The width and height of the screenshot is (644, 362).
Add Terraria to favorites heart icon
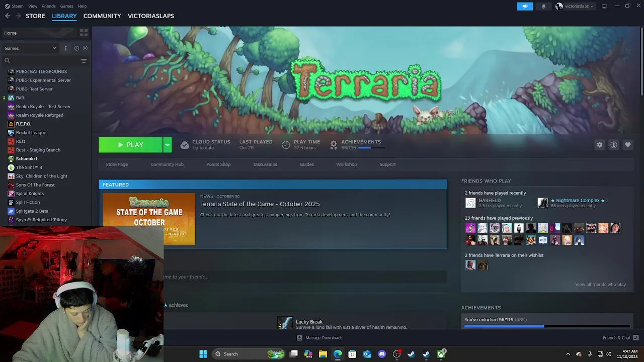(x=627, y=145)
